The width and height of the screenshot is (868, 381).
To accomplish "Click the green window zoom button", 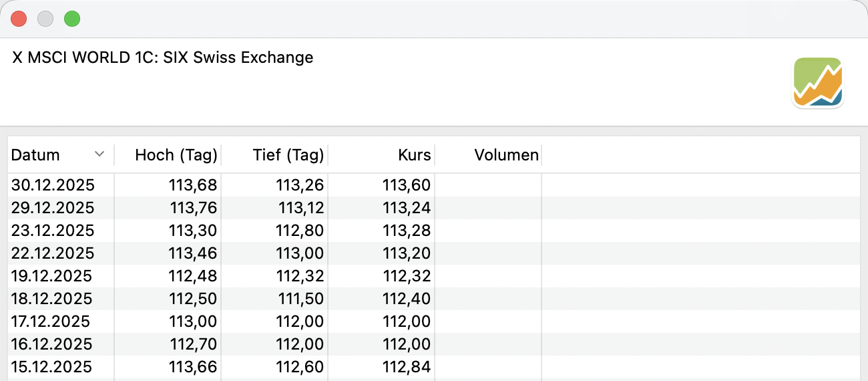I will coord(72,19).
